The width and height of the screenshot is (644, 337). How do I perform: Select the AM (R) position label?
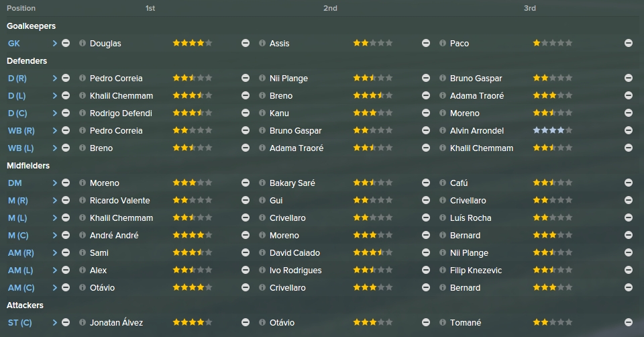click(x=21, y=253)
